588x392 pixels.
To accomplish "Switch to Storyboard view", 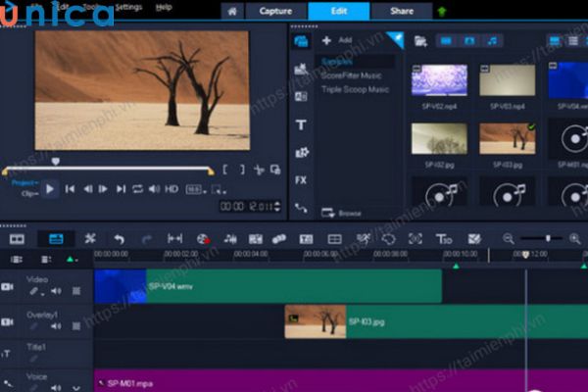I will coord(17,239).
